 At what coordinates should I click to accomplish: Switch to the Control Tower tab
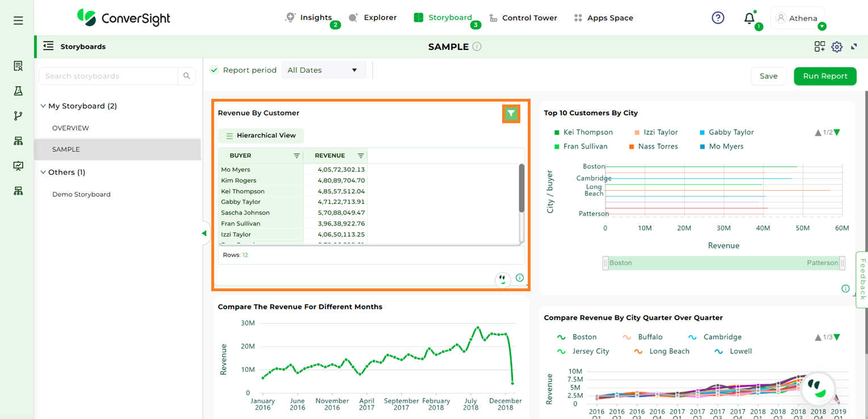(x=523, y=18)
